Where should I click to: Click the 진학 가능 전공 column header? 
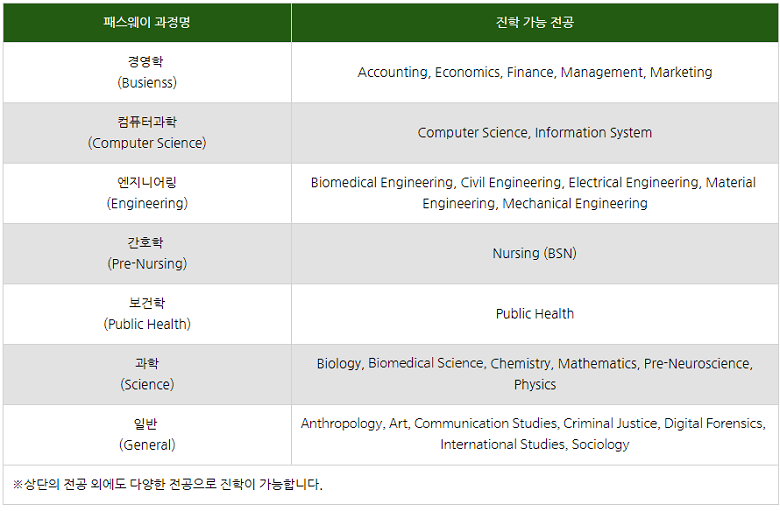point(534,22)
